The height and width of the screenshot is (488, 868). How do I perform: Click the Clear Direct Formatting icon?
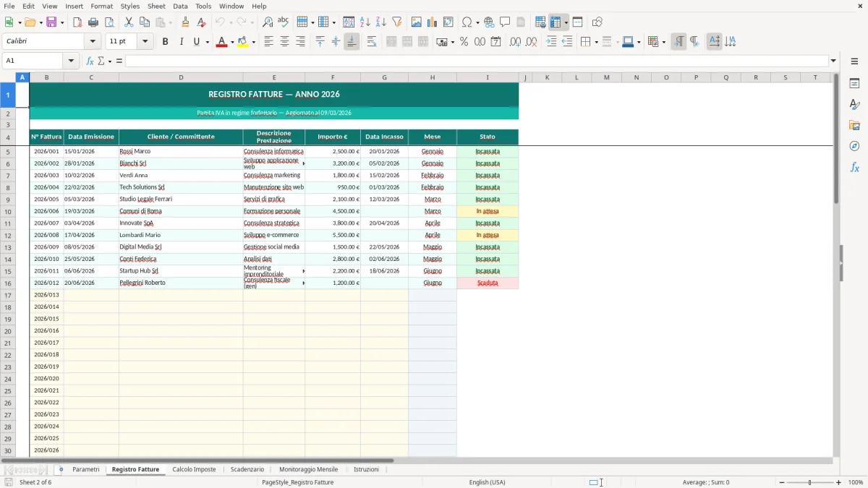pos(201,22)
